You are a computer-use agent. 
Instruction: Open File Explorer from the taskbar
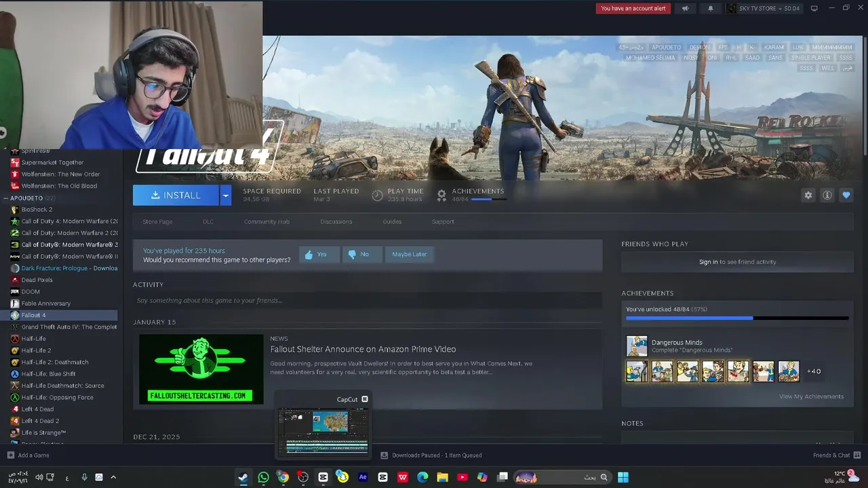[x=442, y=477]
